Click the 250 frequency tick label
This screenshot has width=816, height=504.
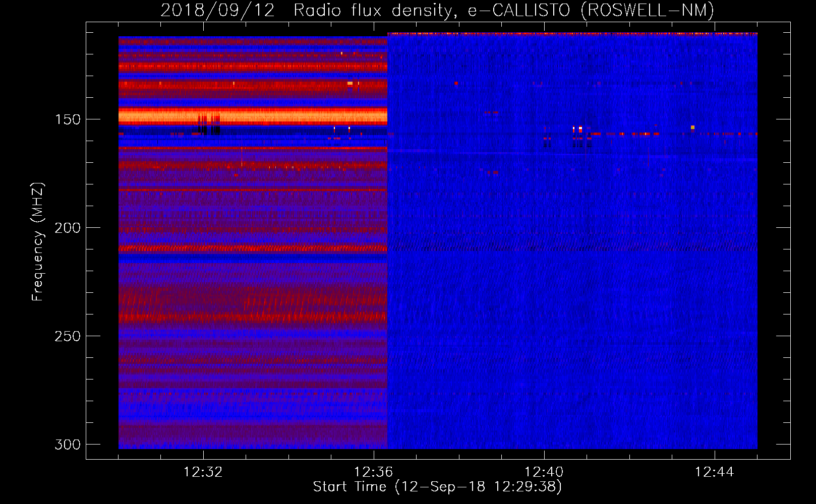(68, 336)
